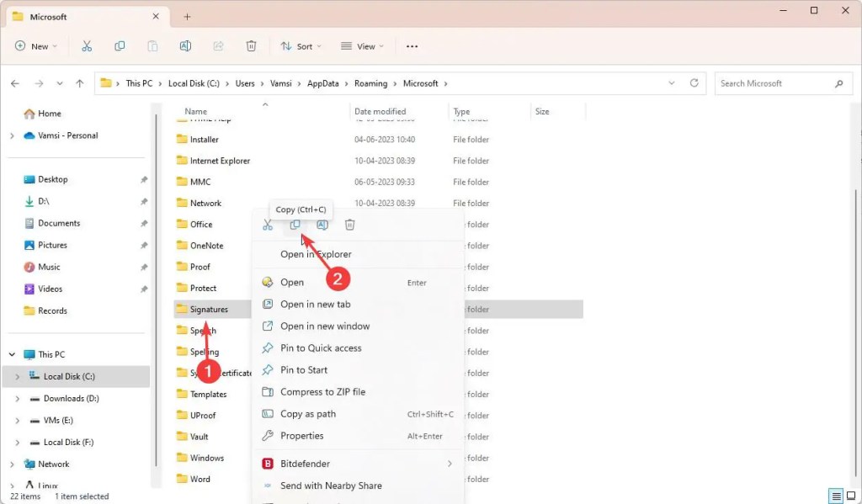The height and width of the screenshot is (504, 862).
Task: Click Copy icon in the context menu
Action: (x=295, y=225)
